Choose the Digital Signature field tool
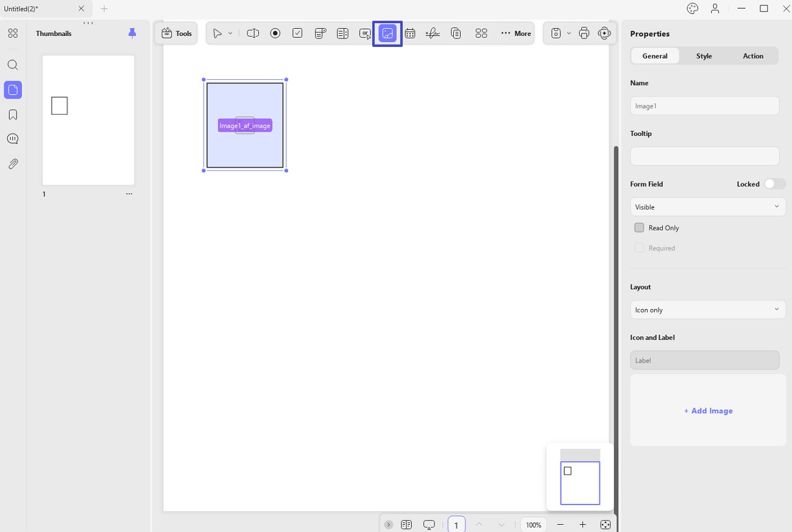Image resolution: width=792 pixels, height=532 pixels. click(x=433, y=34)
